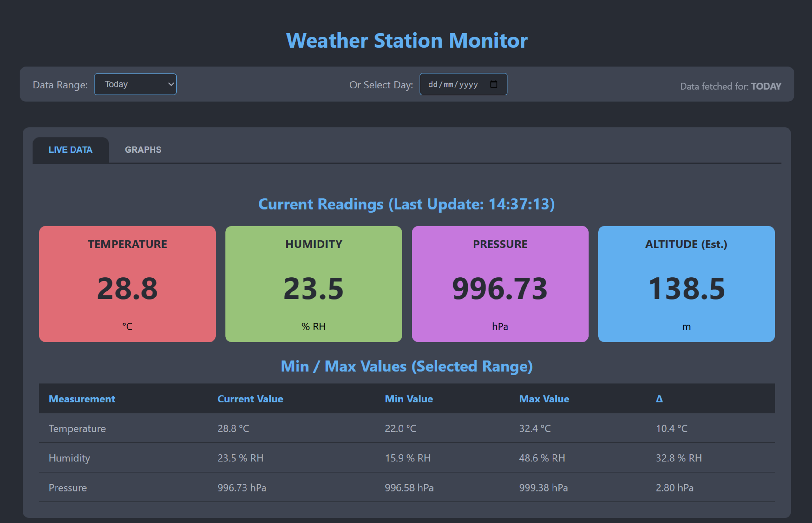The height and width of the screenshot is (523, 812).
Task: Click the Max Value column header
Action: click(544, 399)
